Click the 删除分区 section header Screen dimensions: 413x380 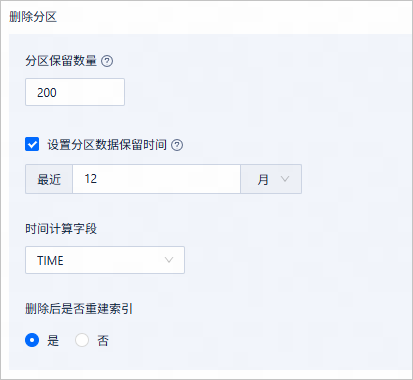33,17
